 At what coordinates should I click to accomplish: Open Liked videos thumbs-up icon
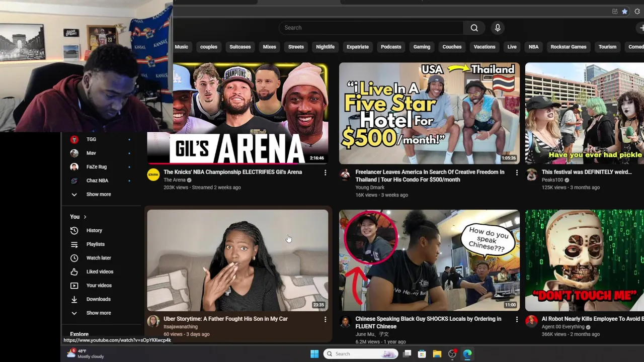click(x=74, y=271)
